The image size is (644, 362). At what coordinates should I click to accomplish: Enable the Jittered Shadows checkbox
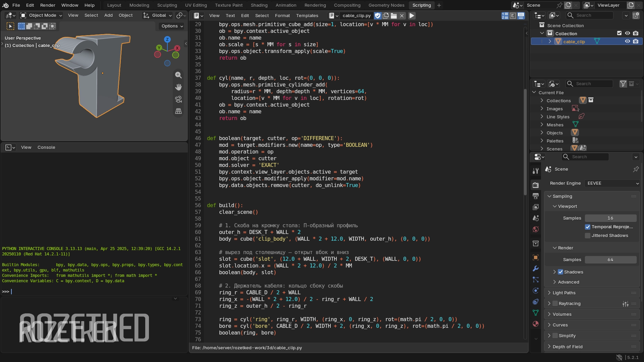[588, 236]
